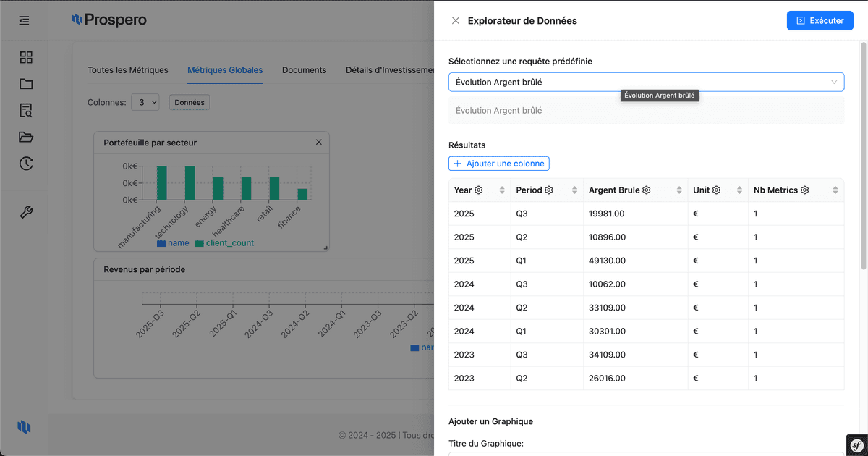Screen dimensions: 868x456
Task: Click the Exécuter button
Action: pos(820,21)
